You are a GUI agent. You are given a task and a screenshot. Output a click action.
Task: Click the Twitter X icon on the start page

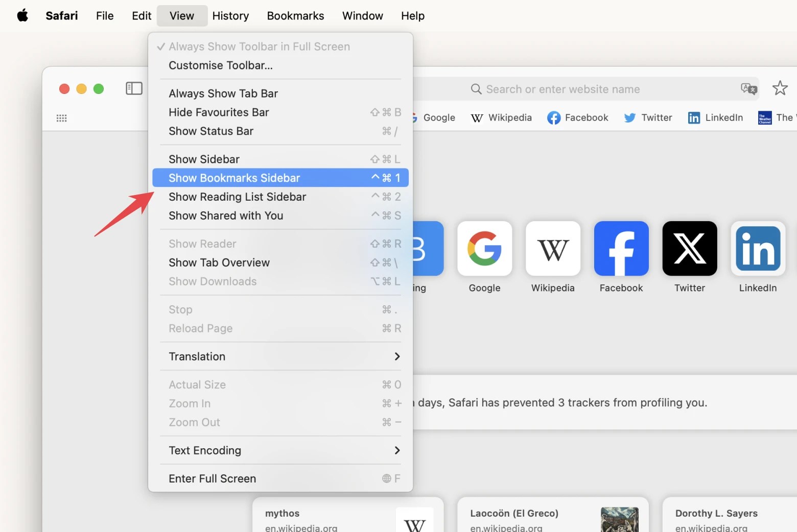[689, 249]
